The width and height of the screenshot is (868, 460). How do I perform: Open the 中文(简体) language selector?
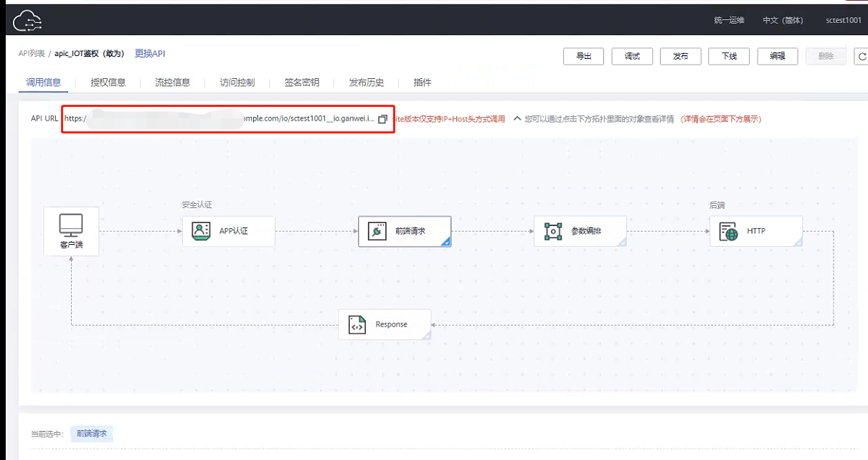point(783,20)
